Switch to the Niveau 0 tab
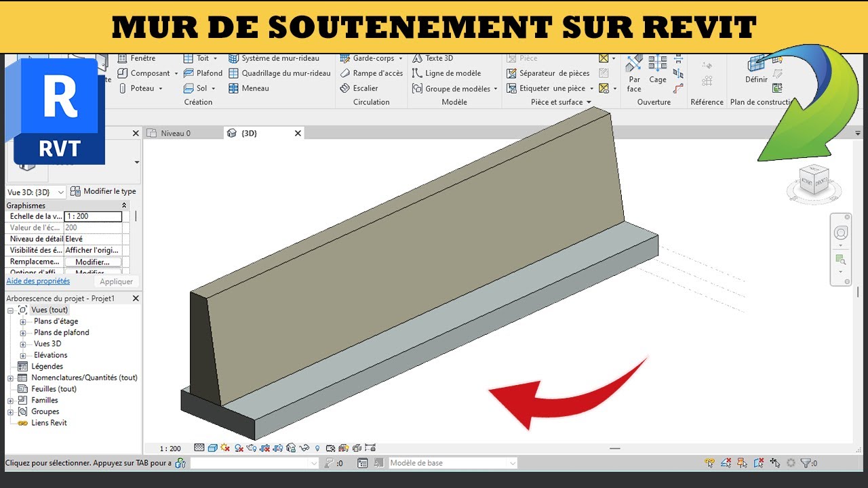The image size is (868, 488). tap(176, 134)
